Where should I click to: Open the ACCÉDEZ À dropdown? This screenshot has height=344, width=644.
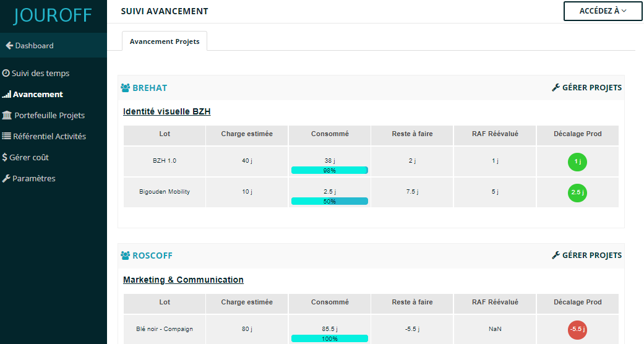(603, 11)
